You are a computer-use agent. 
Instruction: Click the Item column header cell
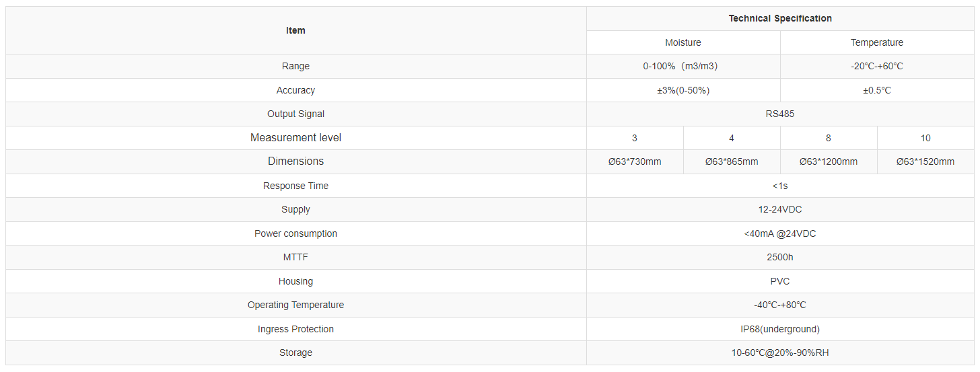click(x=295, y=30)
